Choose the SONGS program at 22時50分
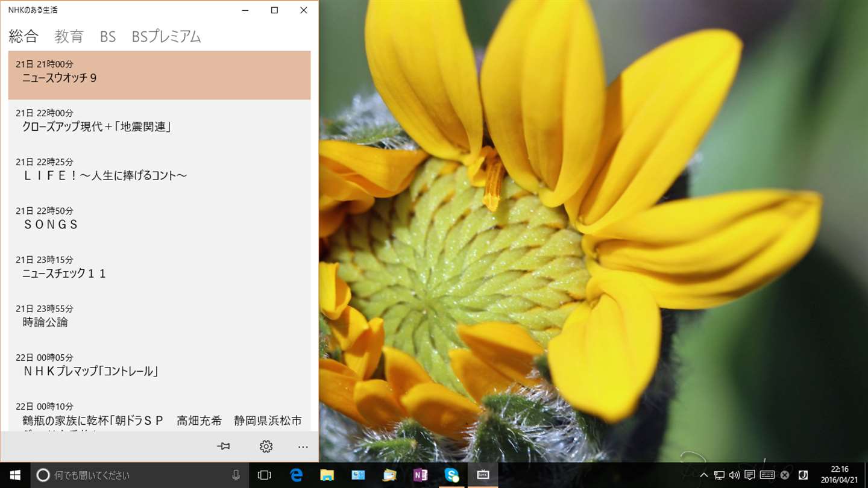 tap(159, 222)
